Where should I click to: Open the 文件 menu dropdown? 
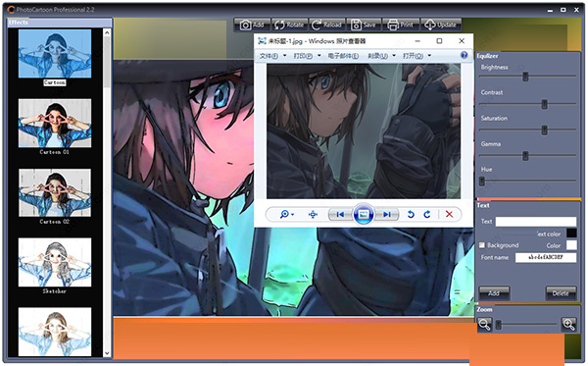[272, 56]
